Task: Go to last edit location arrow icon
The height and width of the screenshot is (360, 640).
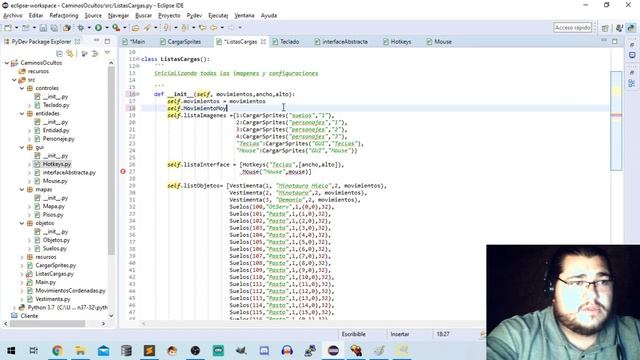Action: point(202,28)
